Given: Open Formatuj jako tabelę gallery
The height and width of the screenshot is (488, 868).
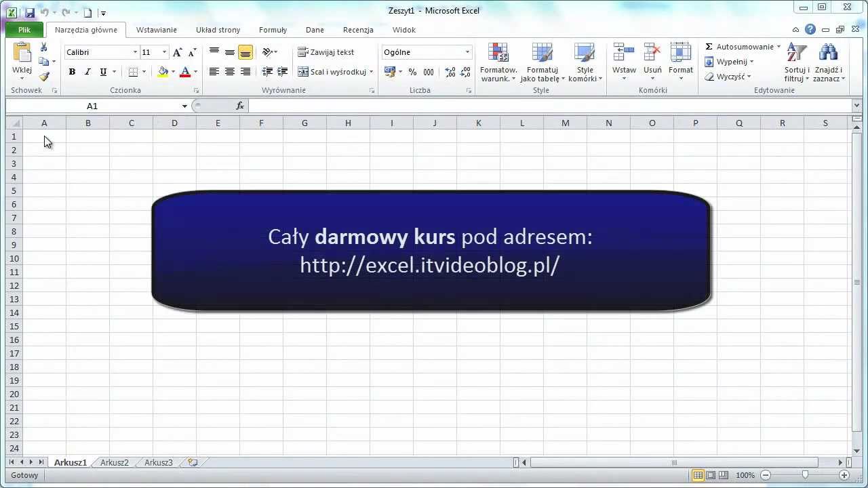Looking at the screenshot, I should [x=542, y=62].
